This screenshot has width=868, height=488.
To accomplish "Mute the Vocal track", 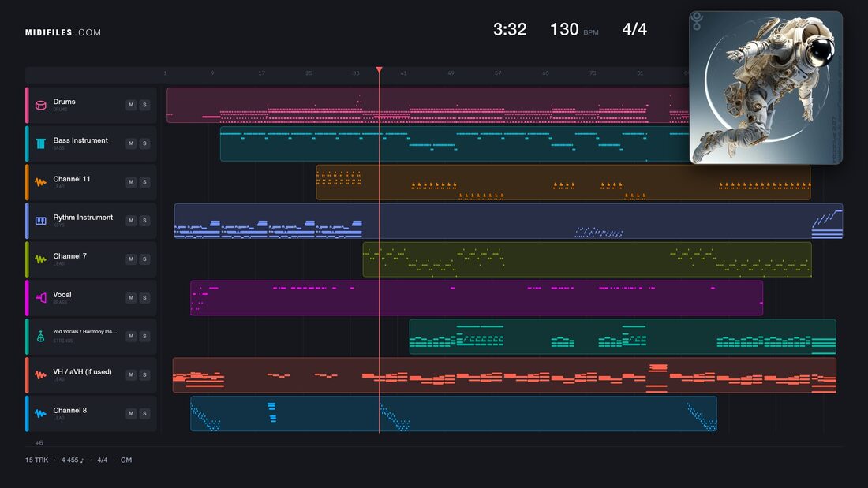I will point(131,298).
